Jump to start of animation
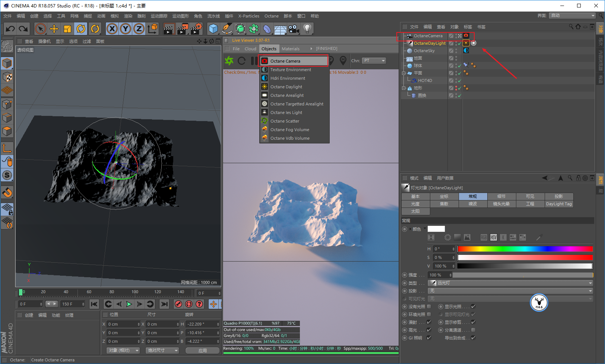The width and height of the screenshot is (605, 364). [94, 304]
